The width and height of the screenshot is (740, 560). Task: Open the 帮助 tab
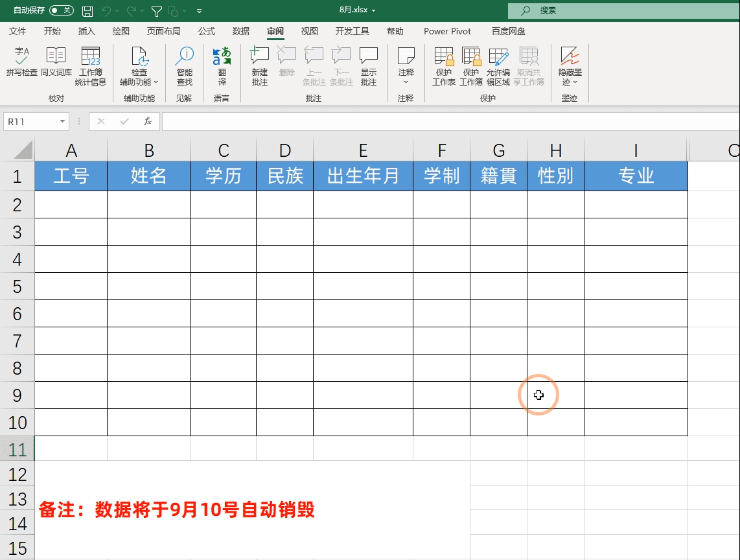tap(395, 31)
